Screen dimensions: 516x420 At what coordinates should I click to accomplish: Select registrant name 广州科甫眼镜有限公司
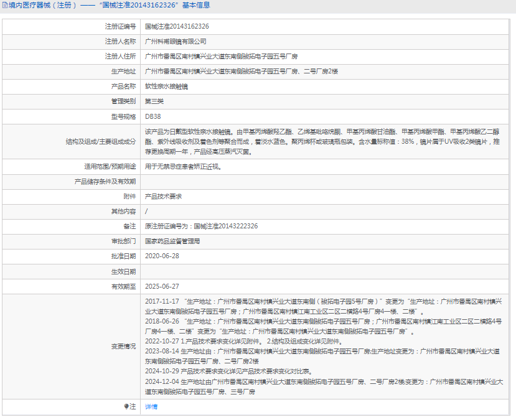(176, 42)
